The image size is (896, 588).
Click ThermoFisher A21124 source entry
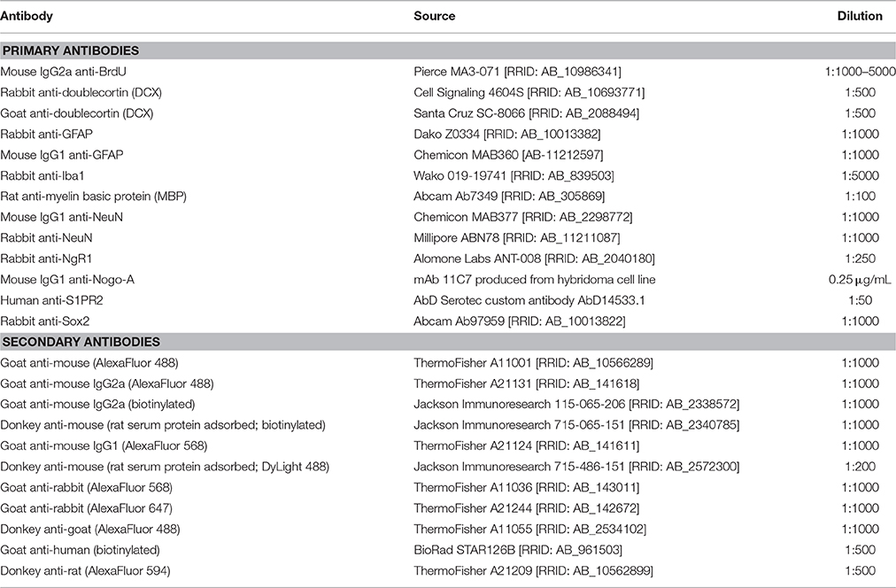[526, 445]
